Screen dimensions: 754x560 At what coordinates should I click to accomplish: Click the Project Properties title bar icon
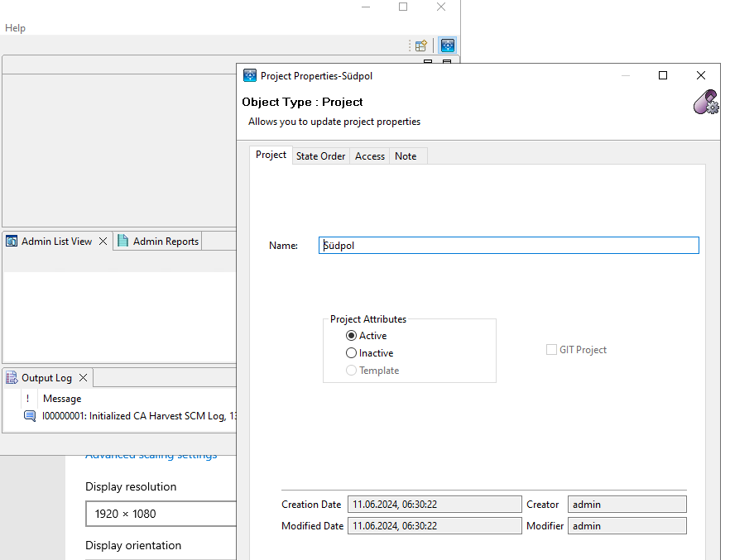click(249, 75)
